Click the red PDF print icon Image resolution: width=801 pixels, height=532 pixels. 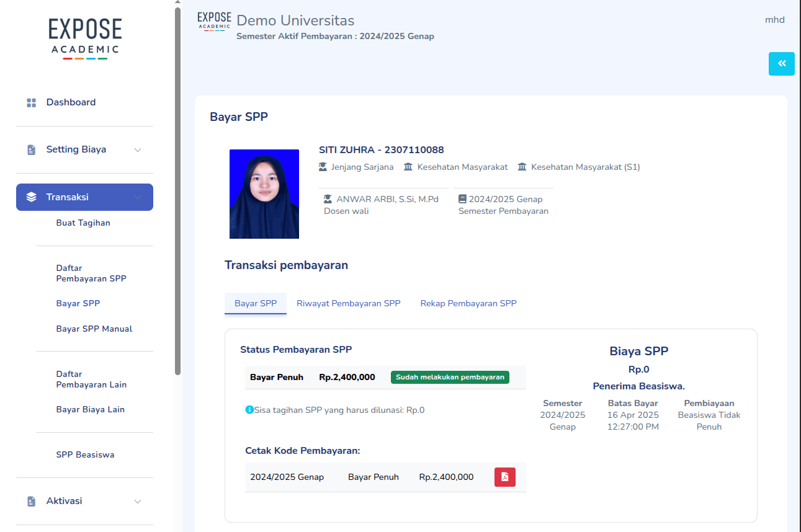(504, 477)
